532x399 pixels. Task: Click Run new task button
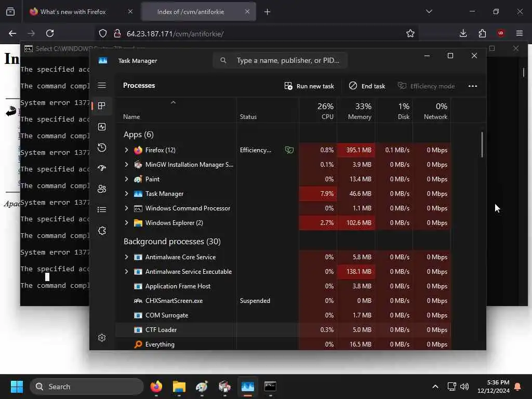point(309,86)
